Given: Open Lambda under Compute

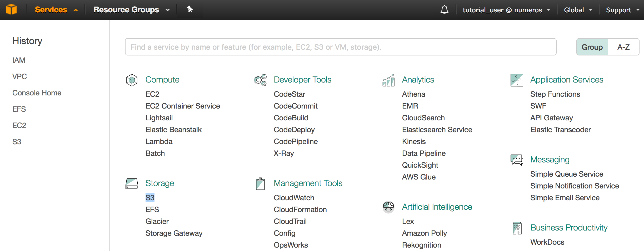Looking at the screenshot, I should (159, 141).
